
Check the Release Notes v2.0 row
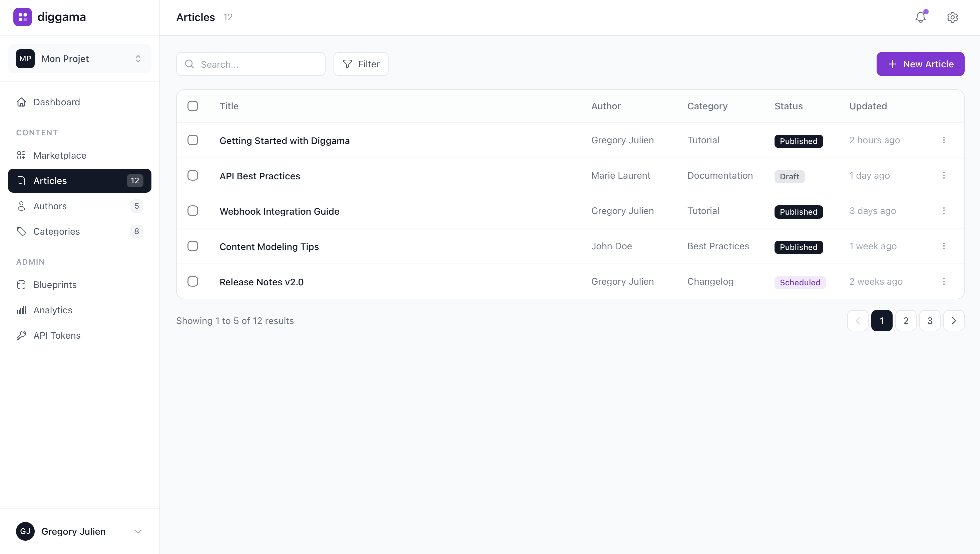coord(193,281)
